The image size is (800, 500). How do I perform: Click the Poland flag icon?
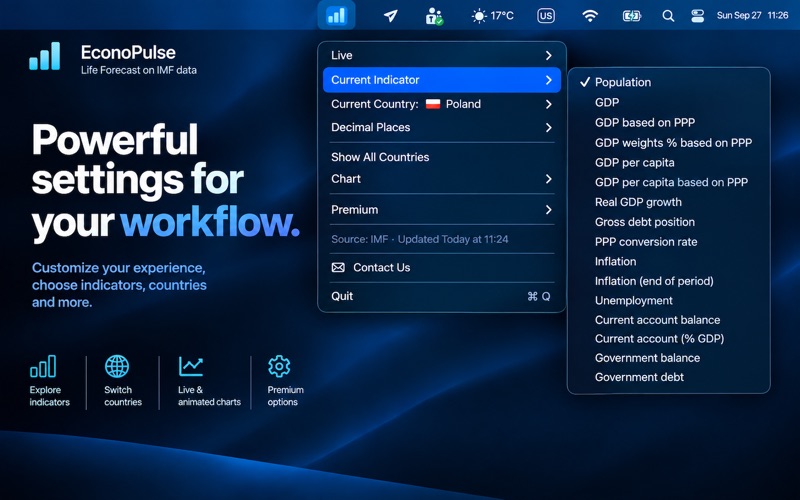tap(433, 104)
